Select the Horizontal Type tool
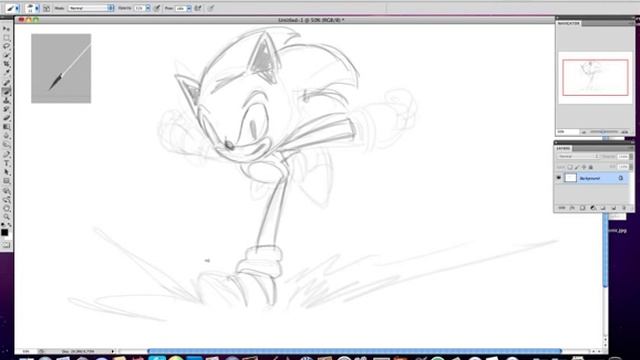The width and height of the screenshot is (640, 360). [x=6, y=163]
